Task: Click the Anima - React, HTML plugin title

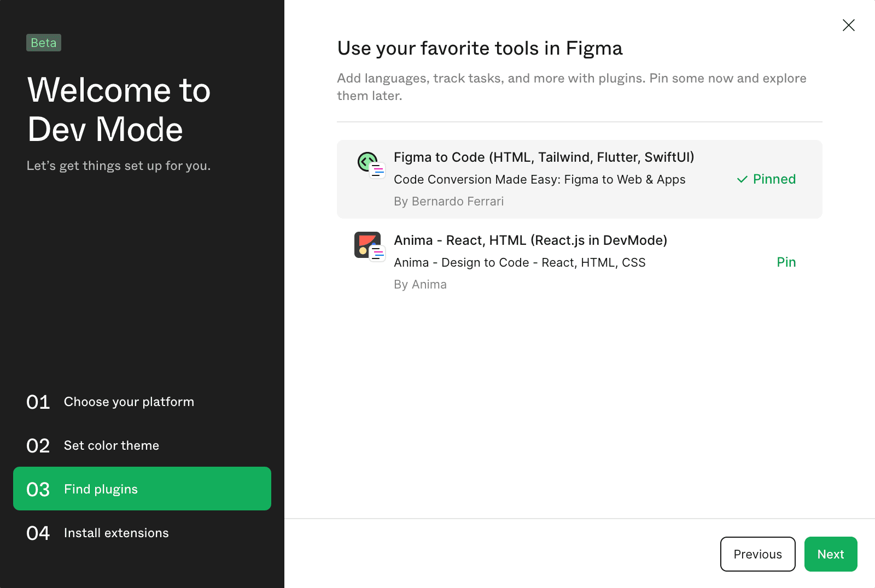Action: pos(530,240)
